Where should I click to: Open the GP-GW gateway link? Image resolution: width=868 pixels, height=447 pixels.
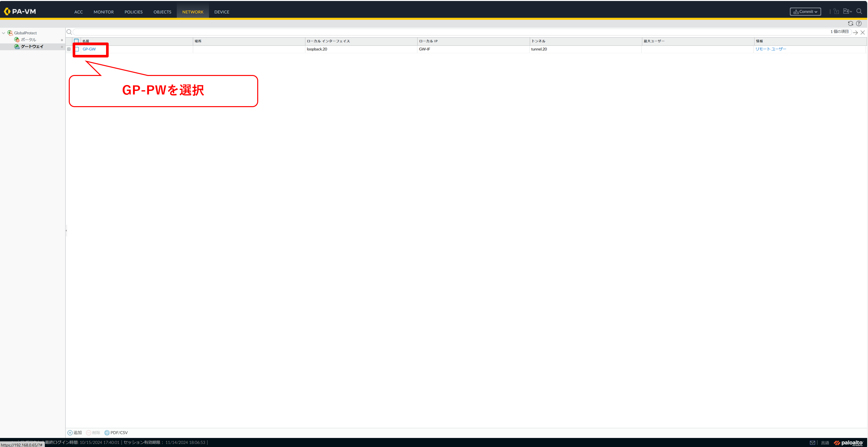[x=89, y=49]
